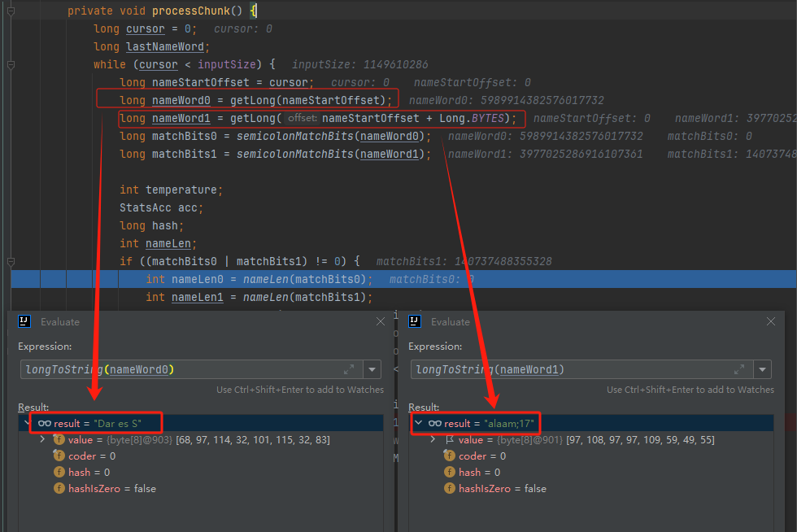Click flag icon next to value byte[8]@901
The image size is (797, 532).
click(449, 439)
